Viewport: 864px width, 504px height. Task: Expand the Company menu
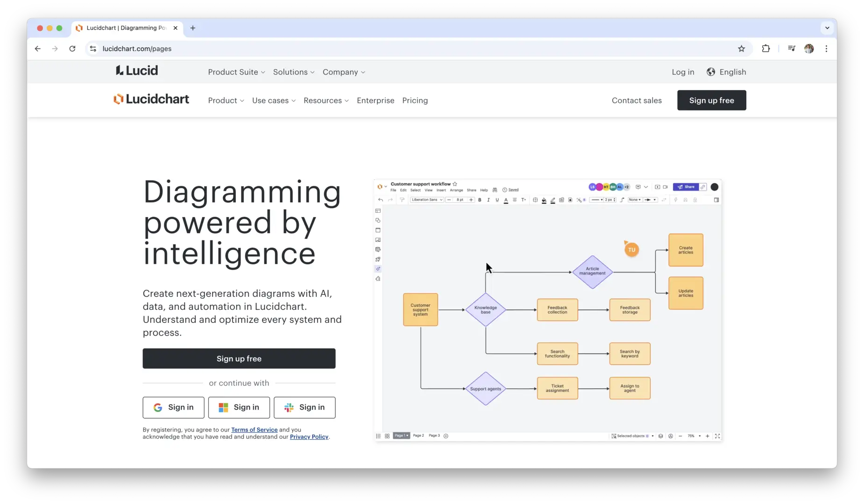(x=344, y=72)
